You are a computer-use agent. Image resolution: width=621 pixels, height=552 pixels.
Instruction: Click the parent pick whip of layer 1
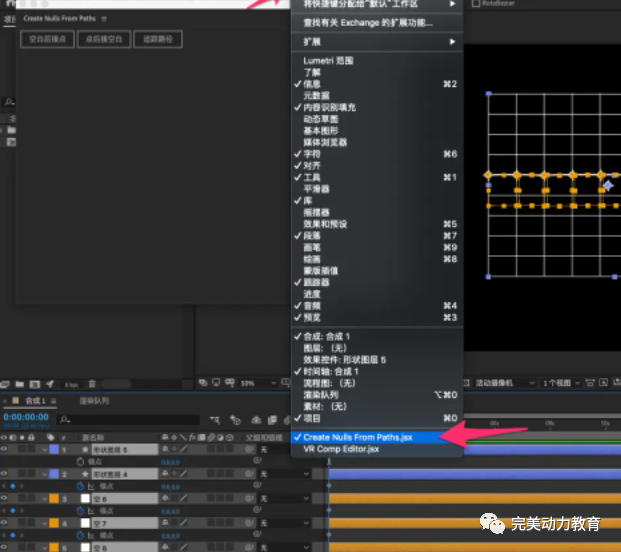(250, 449)
